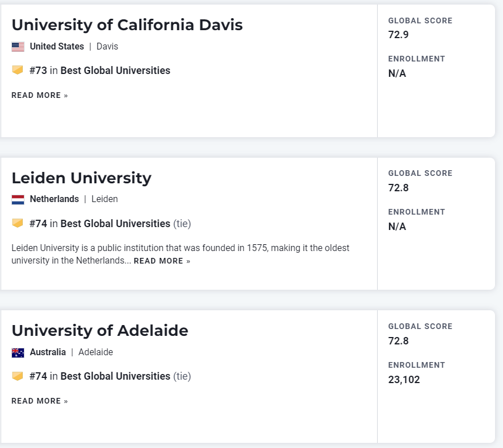
Task: Click the Netherlands flag icon
Action: click(18, 200)
